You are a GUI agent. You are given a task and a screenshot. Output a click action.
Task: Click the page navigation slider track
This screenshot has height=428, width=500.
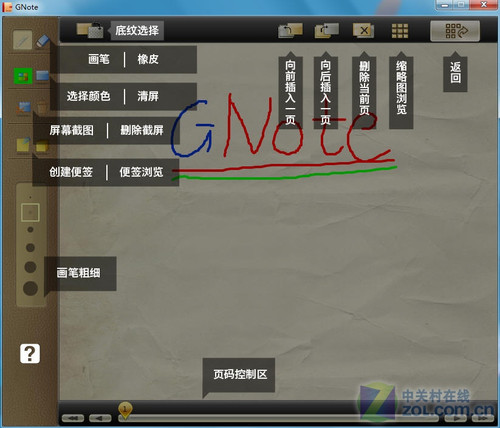(278, 418)
